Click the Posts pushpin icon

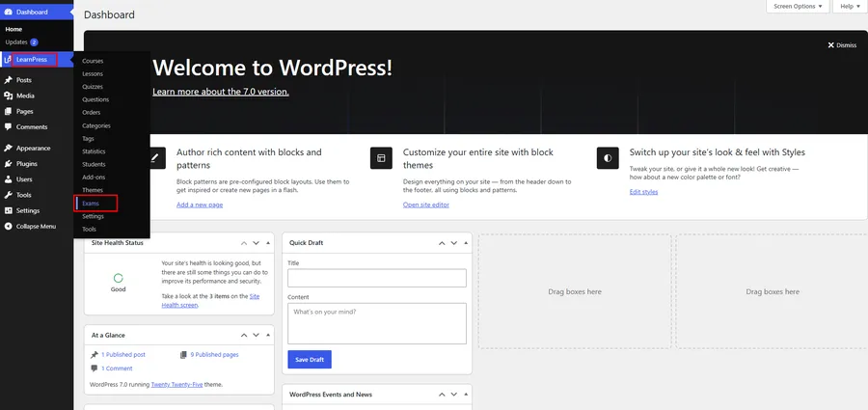tap(9, 80)
